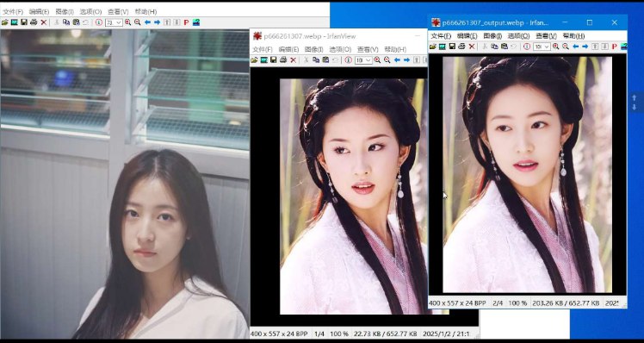This screenshot has width=644, height=343.
Task: Open 编辑(E) menu in output.webp window
Action: click(x=467, y=36)
